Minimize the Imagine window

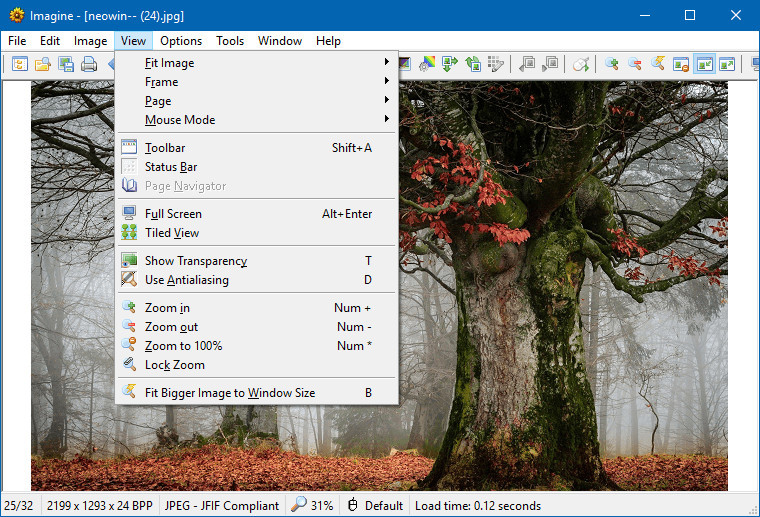pos(645,16)
